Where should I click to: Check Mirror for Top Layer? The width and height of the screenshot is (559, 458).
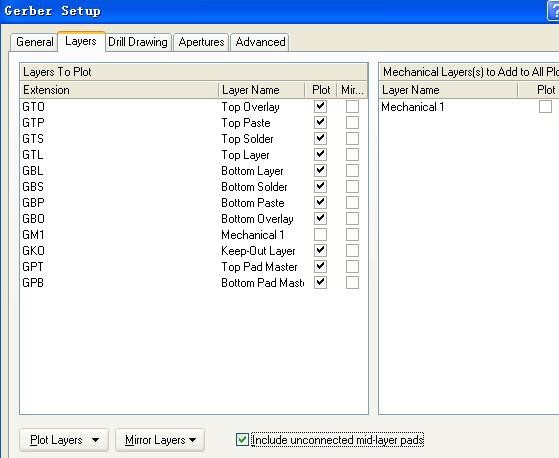[x=352, y=154]
